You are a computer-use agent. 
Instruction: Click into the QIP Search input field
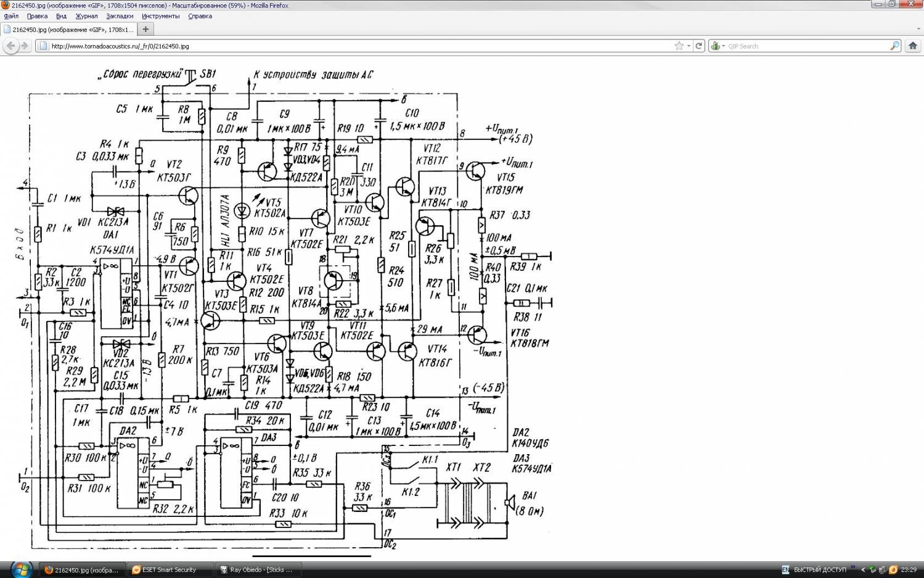807,46
